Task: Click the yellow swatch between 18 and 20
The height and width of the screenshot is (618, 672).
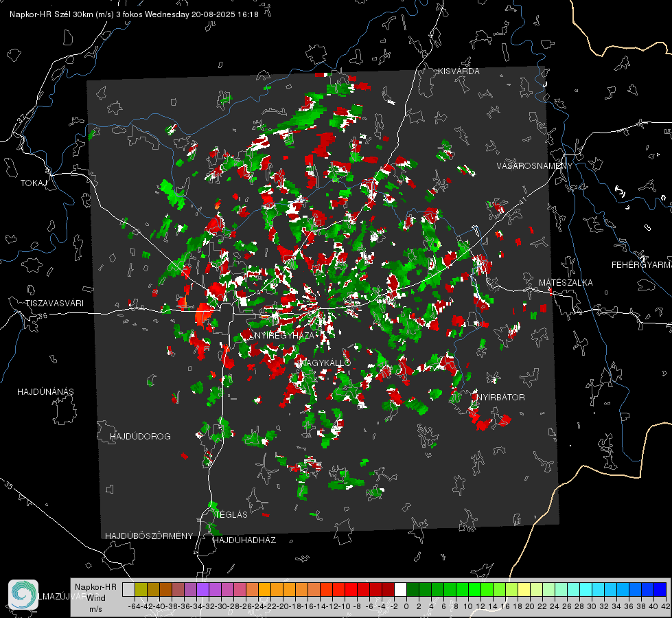Action: [x=524, y=589]
